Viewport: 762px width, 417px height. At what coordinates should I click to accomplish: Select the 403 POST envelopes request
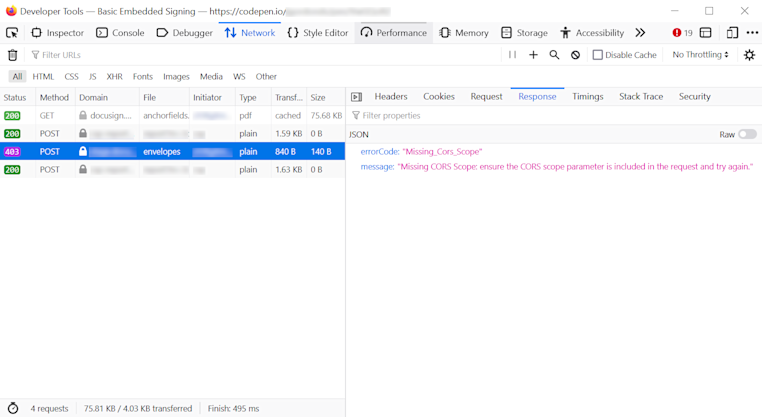173,152
